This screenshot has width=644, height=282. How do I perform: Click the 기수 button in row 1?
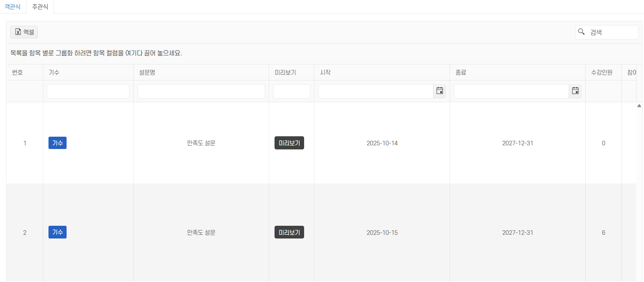point(58,143)
